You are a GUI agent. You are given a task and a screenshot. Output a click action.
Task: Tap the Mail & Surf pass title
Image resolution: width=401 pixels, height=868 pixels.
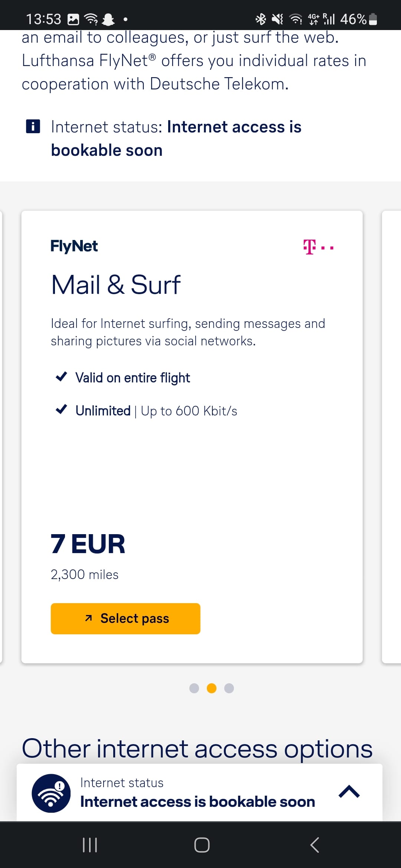[x=116, y=285]
